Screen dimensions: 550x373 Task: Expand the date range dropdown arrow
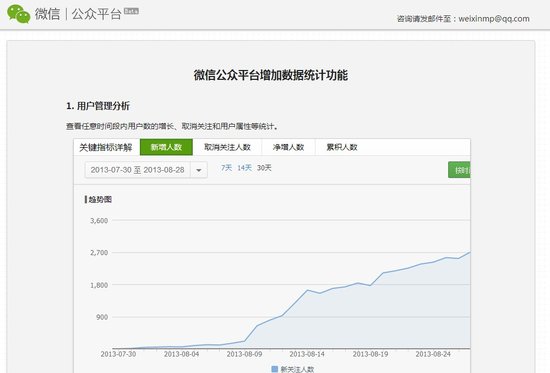pos(199,170)
